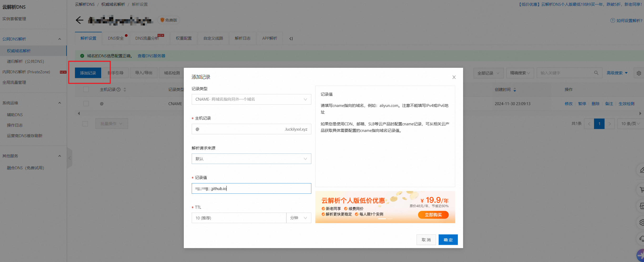Switch to the APP解析 tab
This screenshot has height=262, width=644.
coord(270,38)
